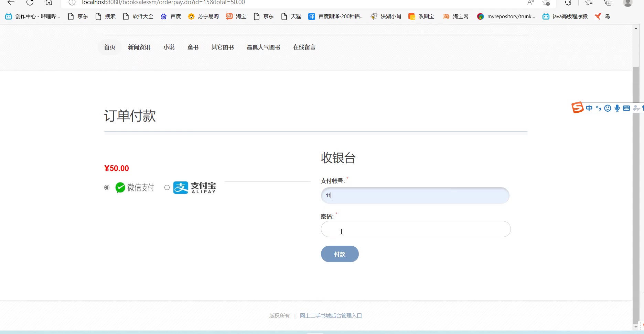The height and width of the screenshot is (334, 644).
Task: Click the 订单付款 page heading
Action: [x=130, y=116]
